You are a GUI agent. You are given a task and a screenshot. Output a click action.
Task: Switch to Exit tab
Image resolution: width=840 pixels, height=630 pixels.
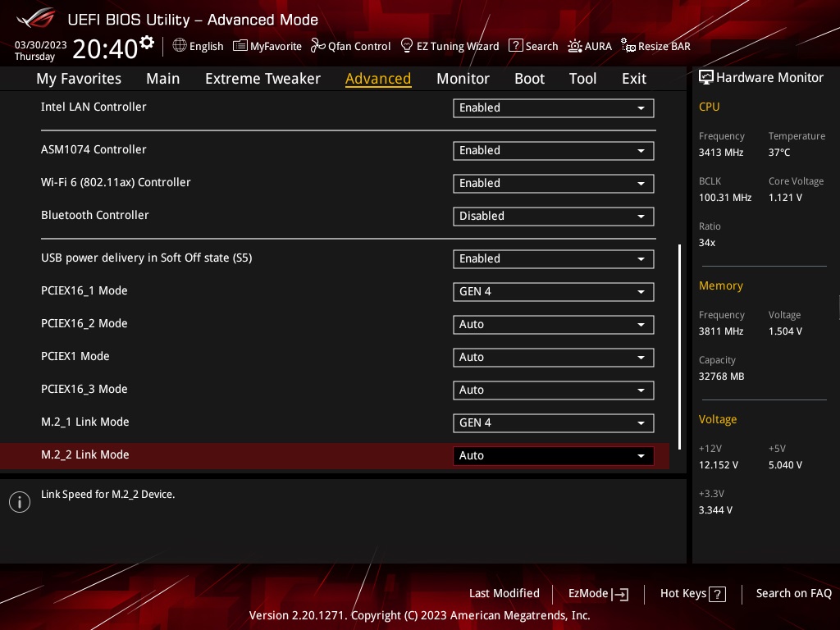click(634, 79)
